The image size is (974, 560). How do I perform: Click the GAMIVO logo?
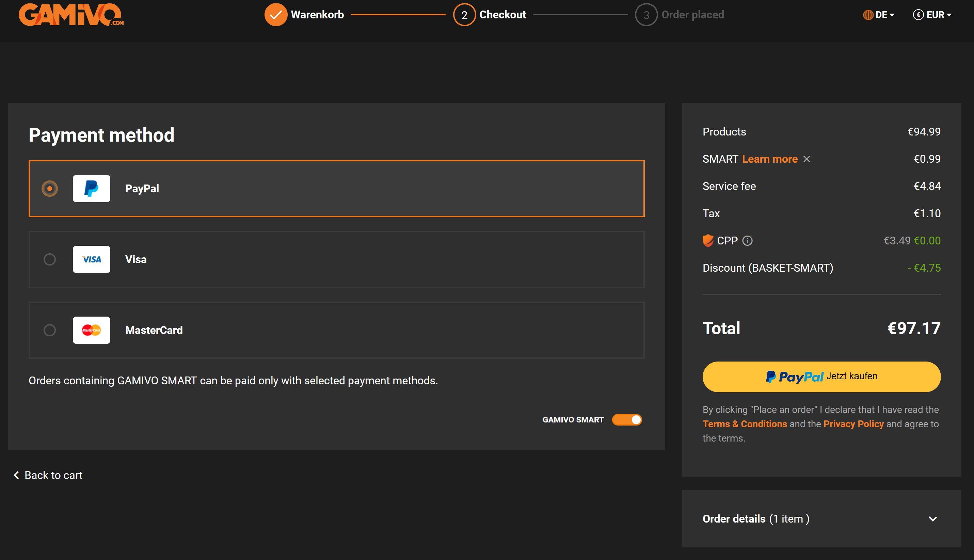click(71, 15)
